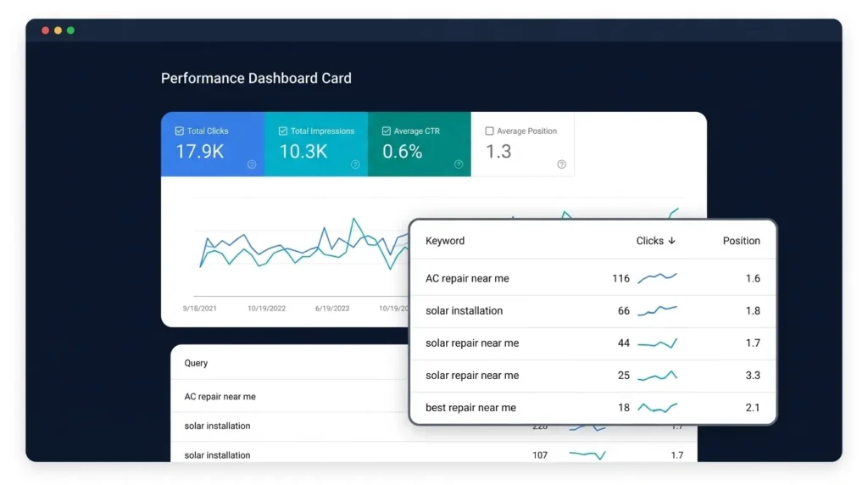This screenshot has width=868, height=485.
Task: Check the Average Position checkbox
Action: 489,131
